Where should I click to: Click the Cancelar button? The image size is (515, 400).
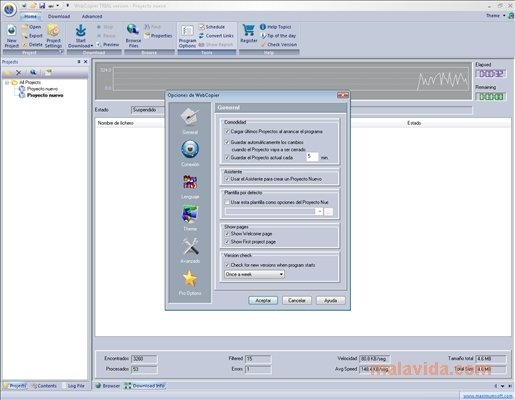coord(297,300)
